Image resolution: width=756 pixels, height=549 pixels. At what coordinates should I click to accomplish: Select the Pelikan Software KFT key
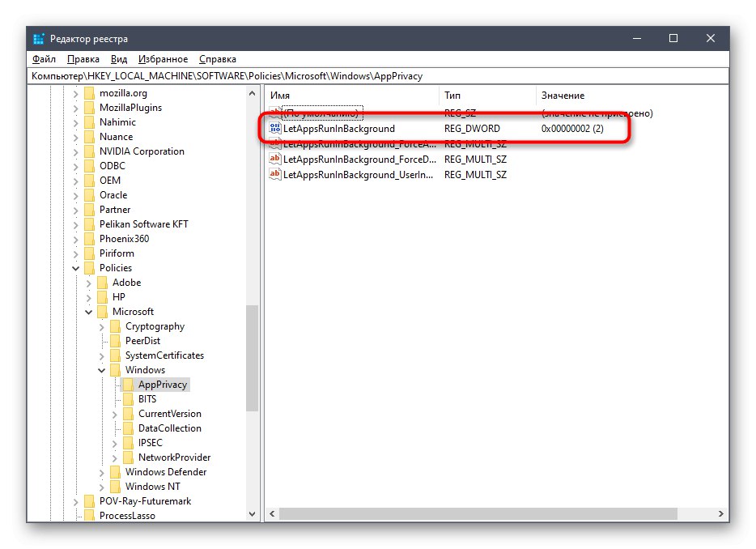coord(144,224)
